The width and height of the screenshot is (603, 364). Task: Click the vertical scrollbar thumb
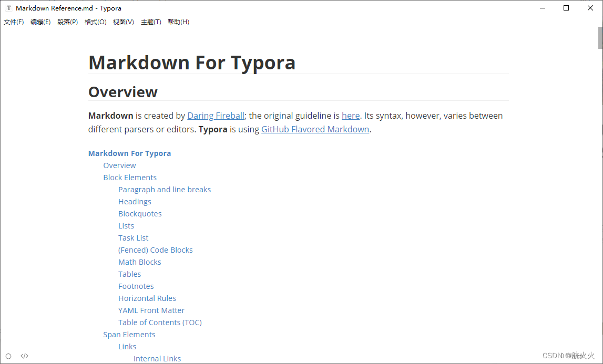click(x=600, y=38)
